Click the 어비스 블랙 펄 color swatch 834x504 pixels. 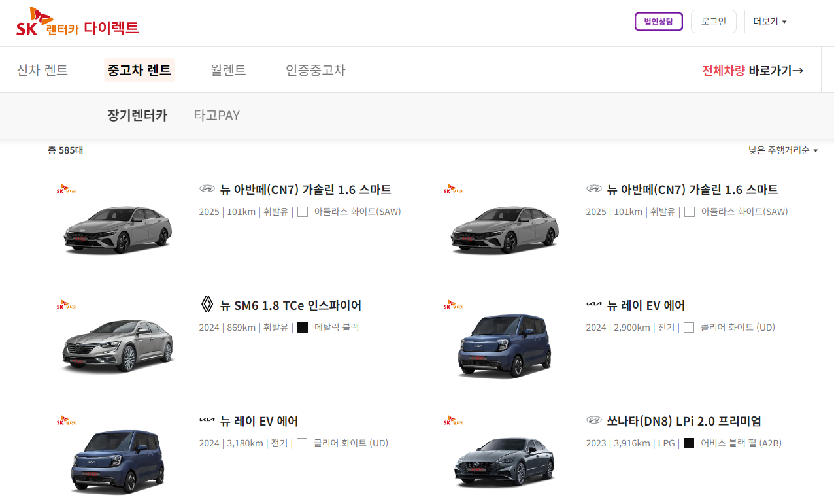pos(689,443)
